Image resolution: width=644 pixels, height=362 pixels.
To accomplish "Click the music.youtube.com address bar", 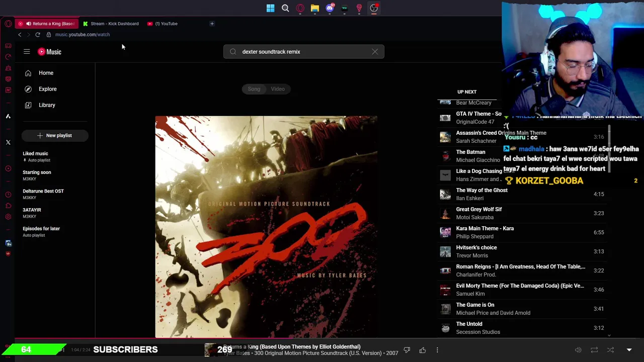I will (83, 35).
